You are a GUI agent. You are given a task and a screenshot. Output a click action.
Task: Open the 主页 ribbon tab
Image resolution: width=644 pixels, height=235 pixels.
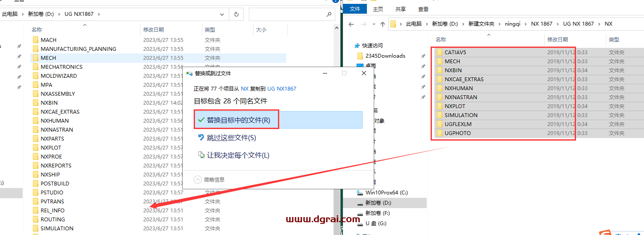tap(378, 9)
